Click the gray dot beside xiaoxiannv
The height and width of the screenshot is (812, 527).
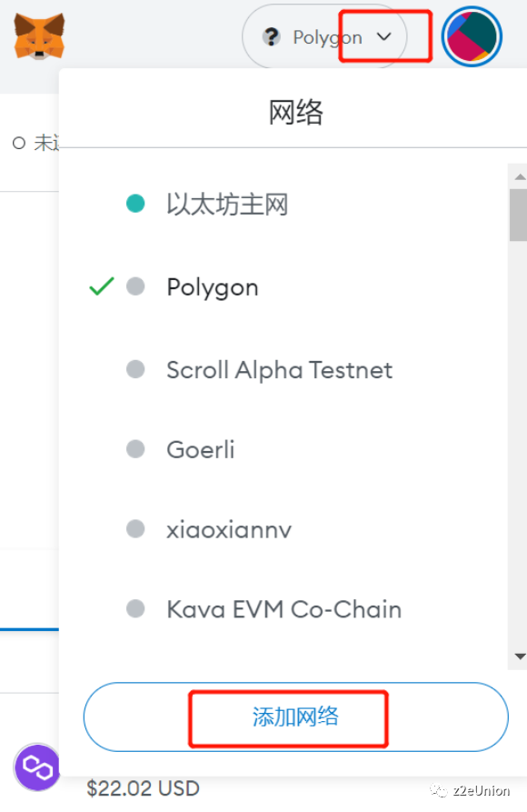(135, 528)
